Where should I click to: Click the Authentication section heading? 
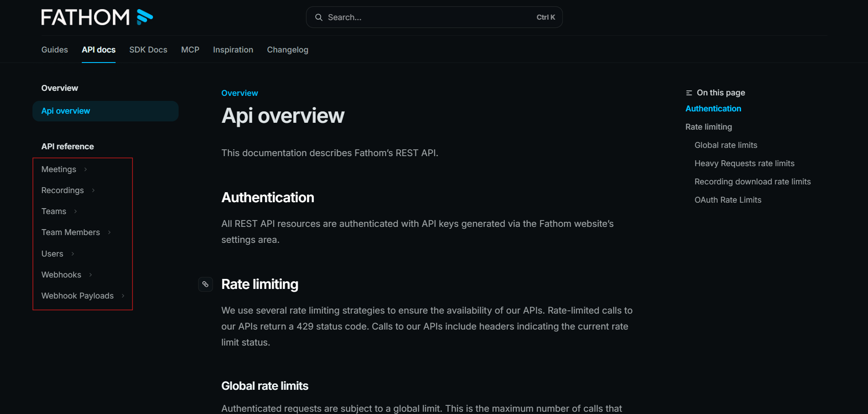(268, 198)
